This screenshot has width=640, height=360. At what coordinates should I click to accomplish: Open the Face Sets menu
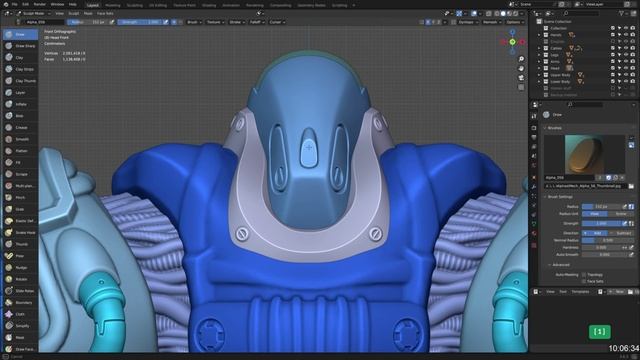105,13
